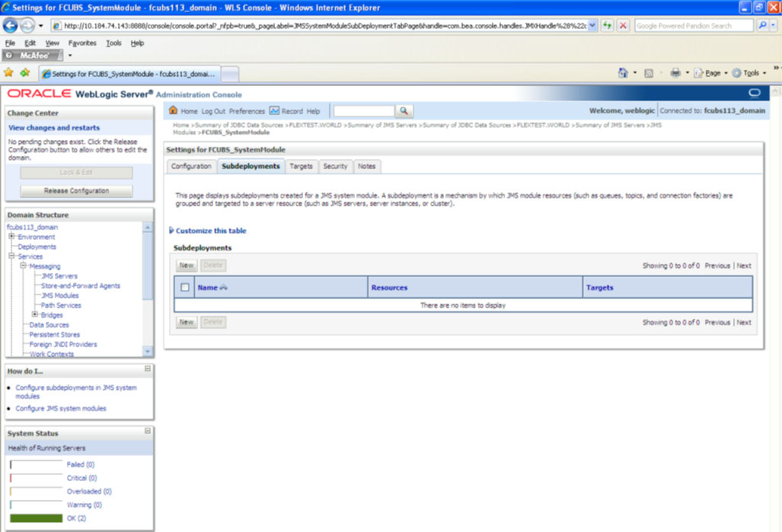Open Data Sources in Domain Structure
The image size is (782, 532).
[49, 324]
